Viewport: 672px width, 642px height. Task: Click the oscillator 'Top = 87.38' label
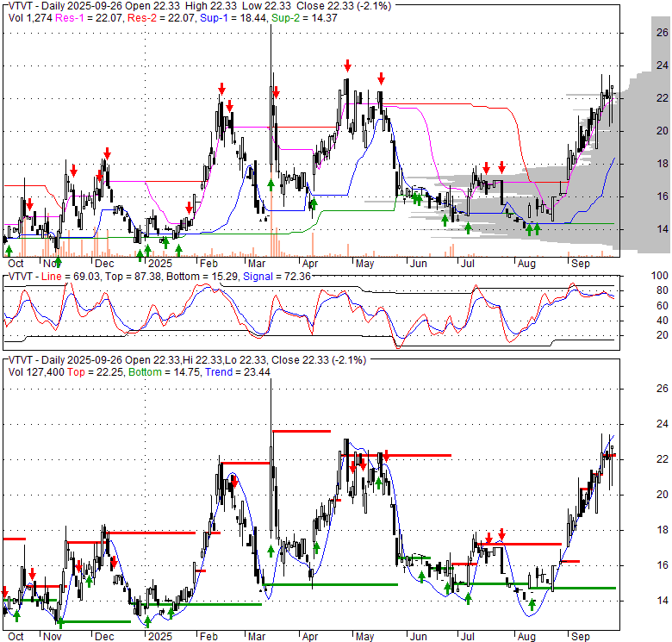134,277
